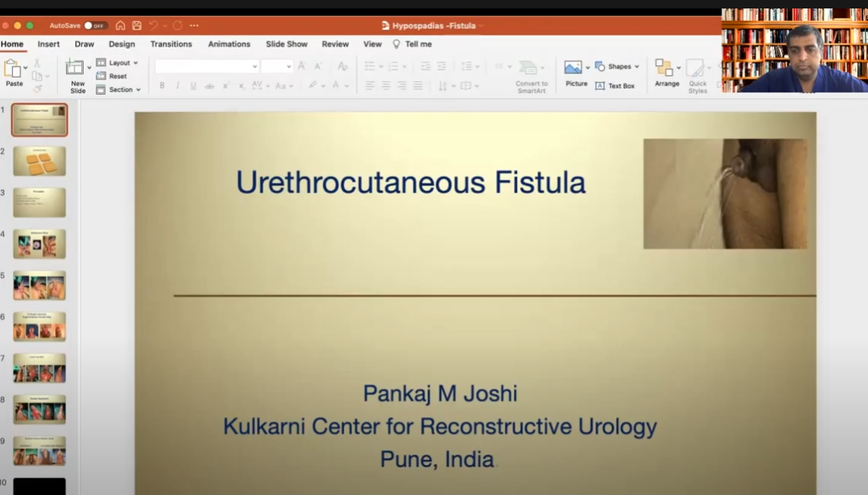
Task: Open the text Columns option
Action: pyautogui.click(x=502, y=66)
